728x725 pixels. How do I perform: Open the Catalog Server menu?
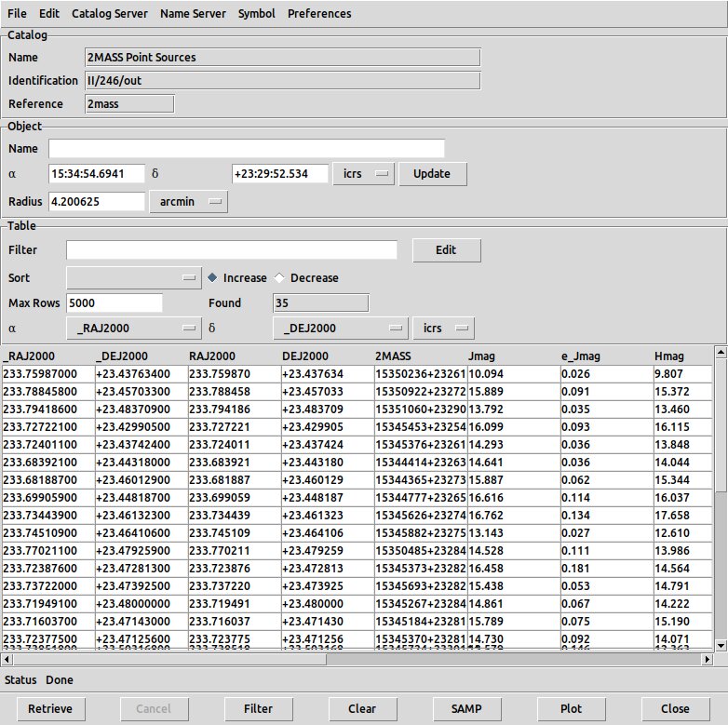[x=110, y=13]
